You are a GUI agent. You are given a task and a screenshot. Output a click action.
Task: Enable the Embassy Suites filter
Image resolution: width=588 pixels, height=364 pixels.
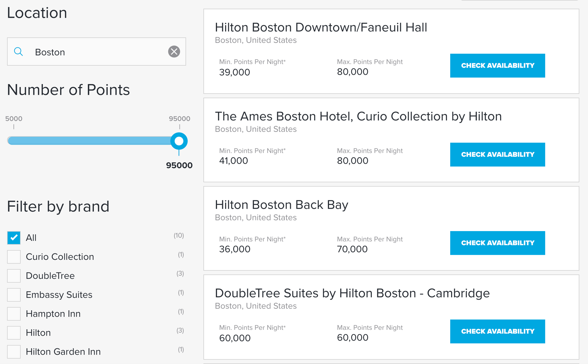click(x=13, y=295)
